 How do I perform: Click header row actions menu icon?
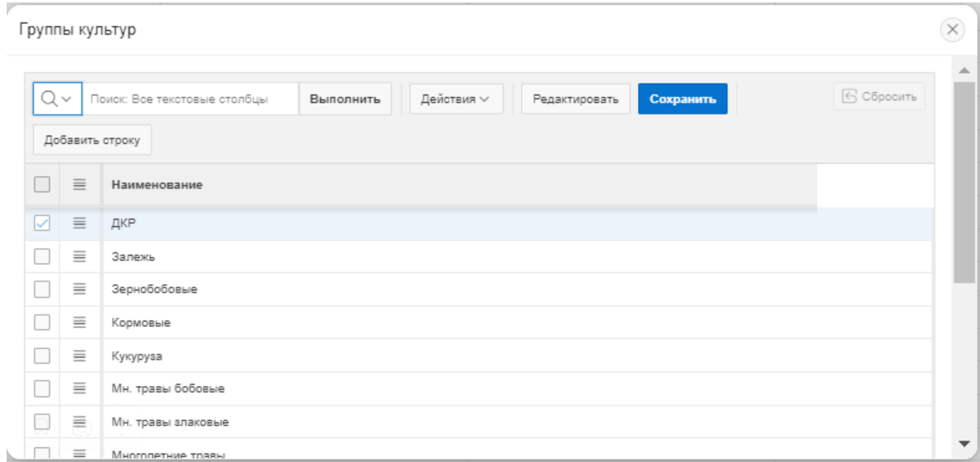[80, 185]
